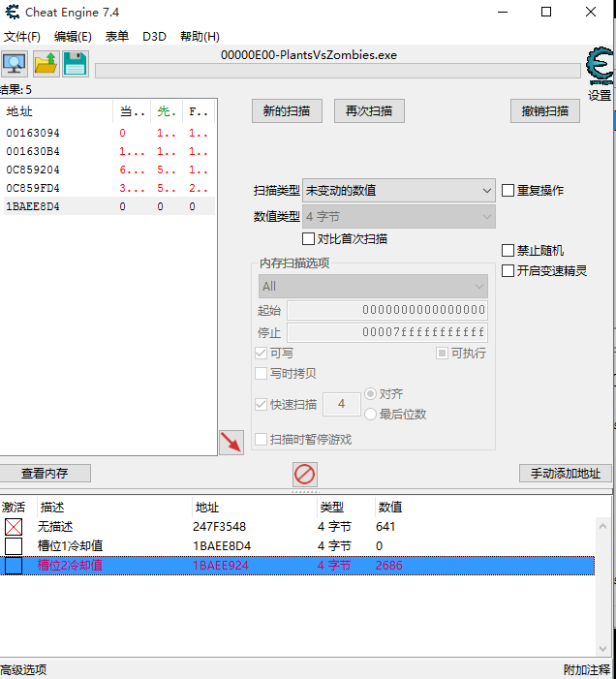Image resolution: width=616 pixels, height=679 pixels.
Task: Click the 再次扫描 button
Action: (369, 111)
